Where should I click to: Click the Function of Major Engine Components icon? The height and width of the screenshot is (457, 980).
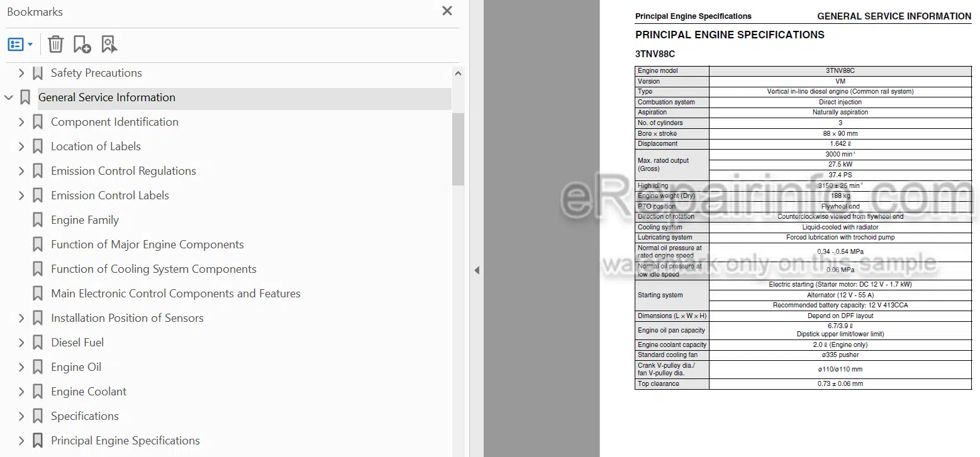coord(38,245)
